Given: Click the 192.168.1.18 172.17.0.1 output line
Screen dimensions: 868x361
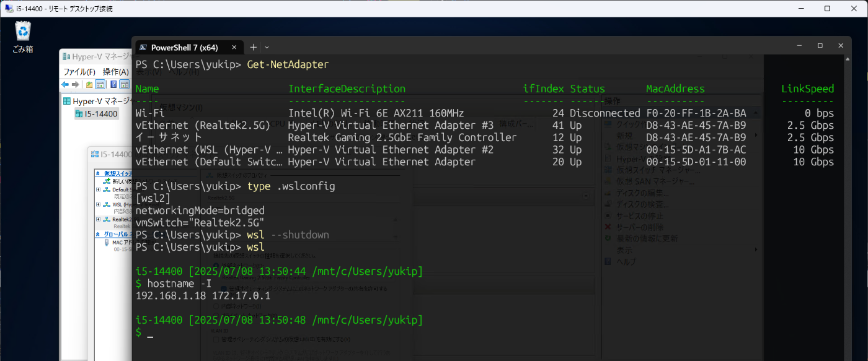Looking at the screenshot, I should [x=203, y=295].
